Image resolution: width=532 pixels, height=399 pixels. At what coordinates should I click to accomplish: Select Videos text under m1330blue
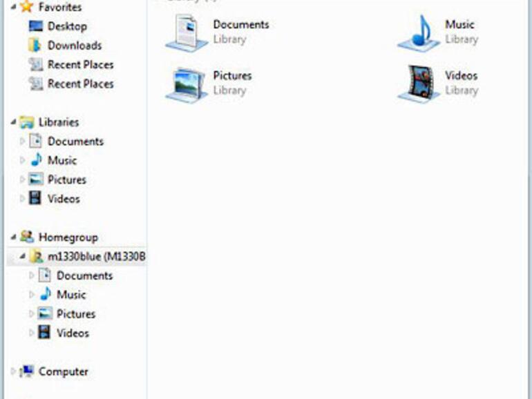73,333
